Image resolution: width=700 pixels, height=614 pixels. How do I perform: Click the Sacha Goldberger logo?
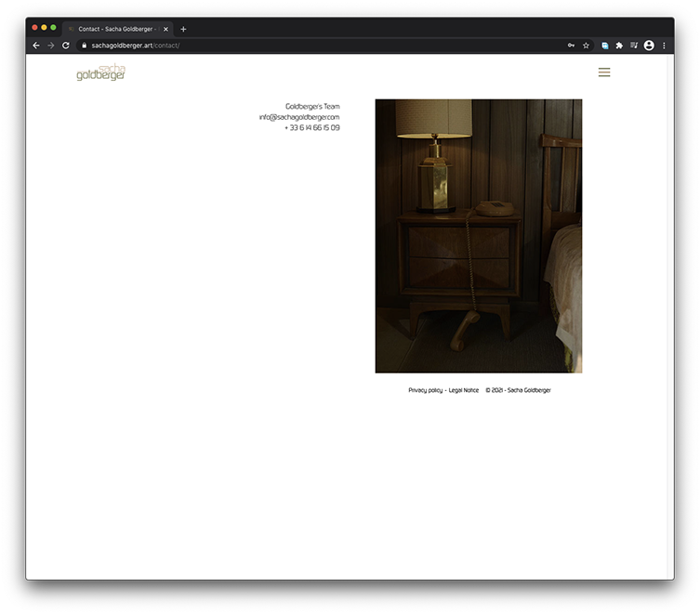pyautogui.click(x=100, y=72)
